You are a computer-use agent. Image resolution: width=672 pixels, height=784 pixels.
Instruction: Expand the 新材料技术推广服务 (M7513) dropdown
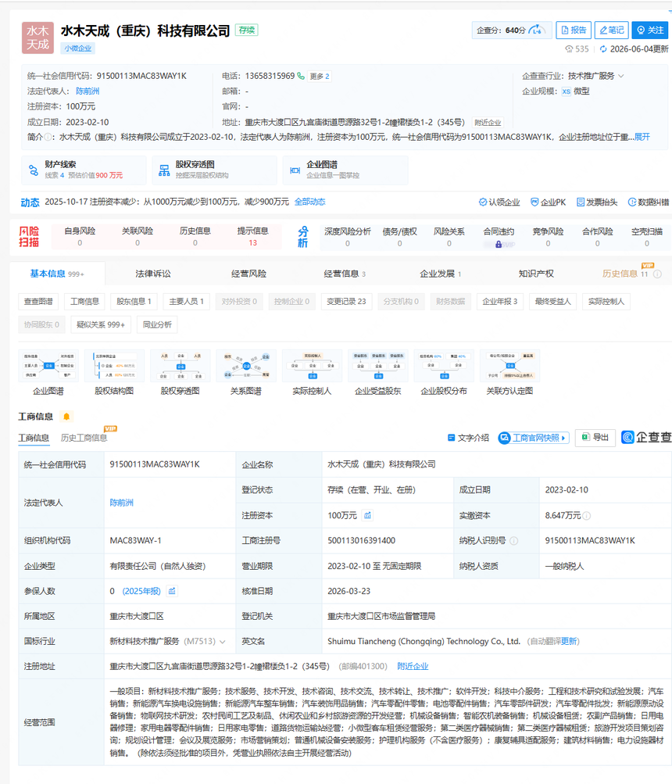[x=223, y=642]
